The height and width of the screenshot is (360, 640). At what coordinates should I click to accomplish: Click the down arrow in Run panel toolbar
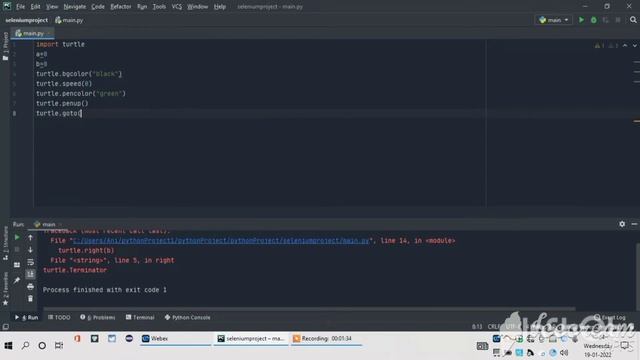coord(30,249)
